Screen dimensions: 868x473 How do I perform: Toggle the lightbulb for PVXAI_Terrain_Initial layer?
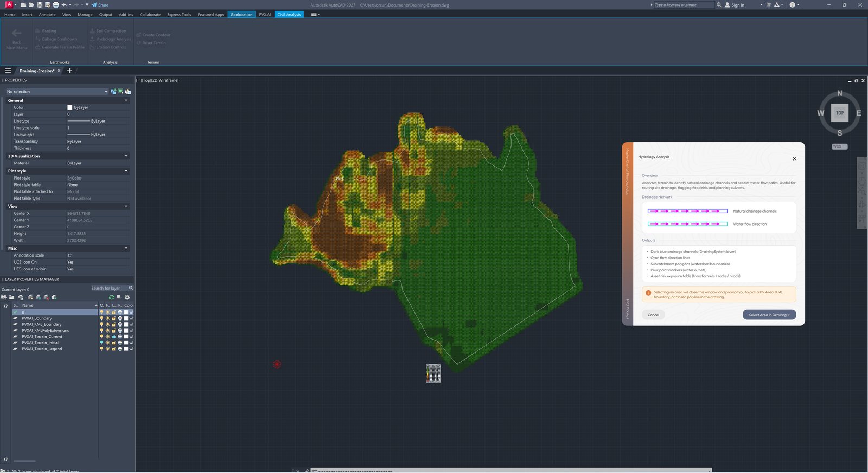coord(101,343)
